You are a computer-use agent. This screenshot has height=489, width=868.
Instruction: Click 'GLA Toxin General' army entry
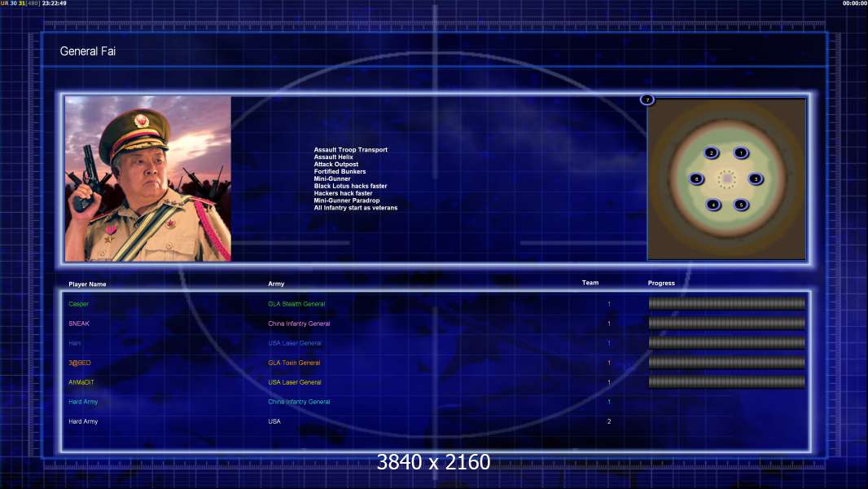(x=294, y=363)
